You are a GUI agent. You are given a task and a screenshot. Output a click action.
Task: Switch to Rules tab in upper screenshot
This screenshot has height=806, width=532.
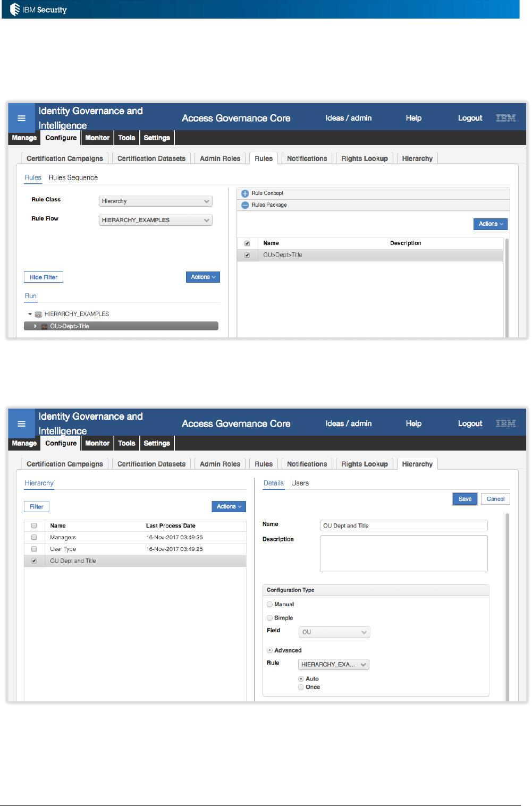pos(264,158)
